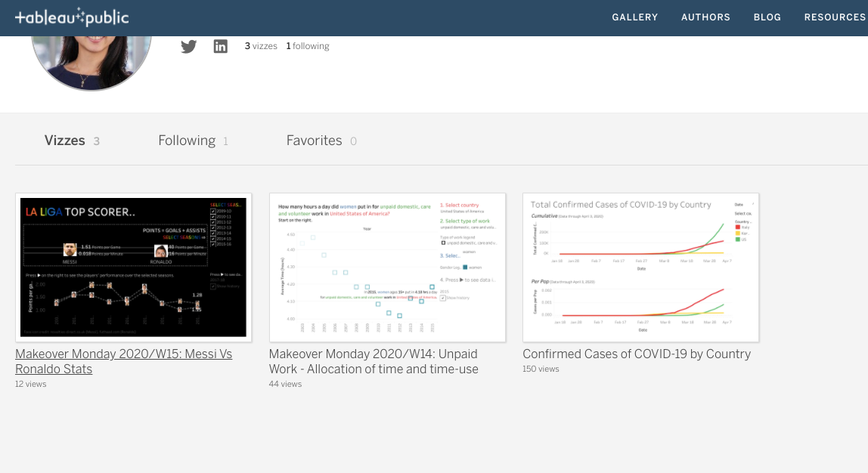The width and height of the screenshot is (868, 473).
Task: Click the author's profile photo
Action: click(x=91, y=62)
